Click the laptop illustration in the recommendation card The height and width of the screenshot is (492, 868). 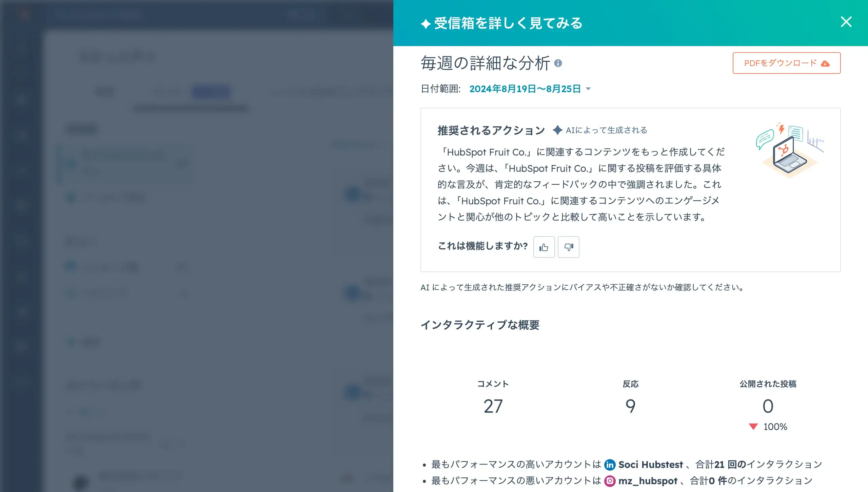coord(789,150)
